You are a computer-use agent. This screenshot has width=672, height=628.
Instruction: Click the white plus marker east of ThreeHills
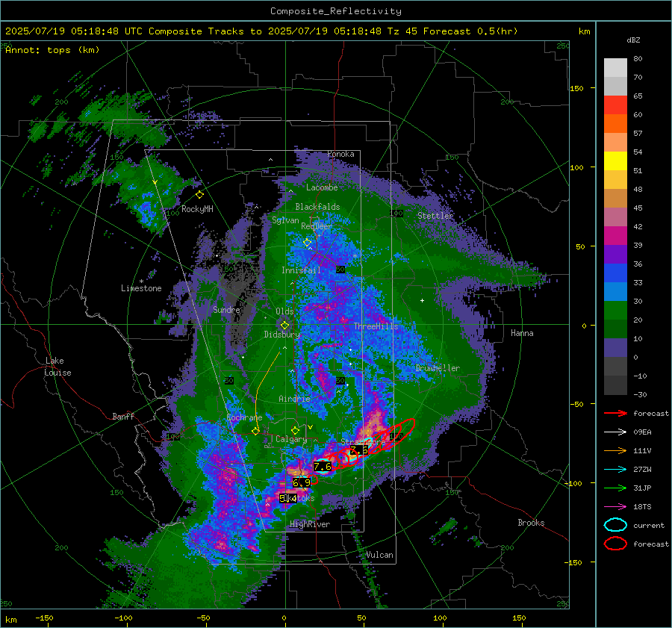(422, 300)
